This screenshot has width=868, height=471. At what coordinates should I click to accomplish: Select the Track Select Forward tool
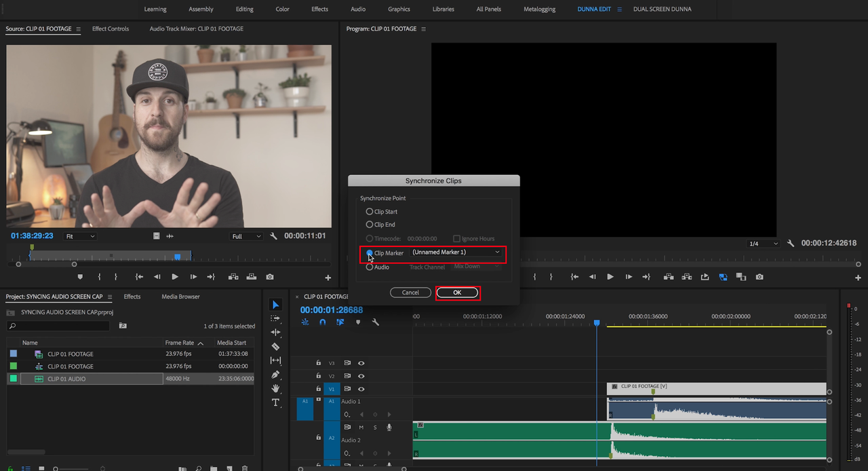tap(275, 318)
